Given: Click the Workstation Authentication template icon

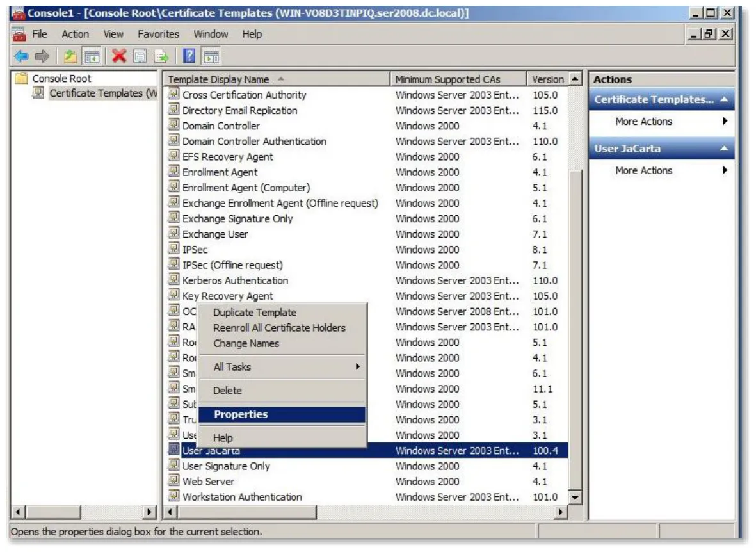Looking at the screenshot, I should (173, 496).
